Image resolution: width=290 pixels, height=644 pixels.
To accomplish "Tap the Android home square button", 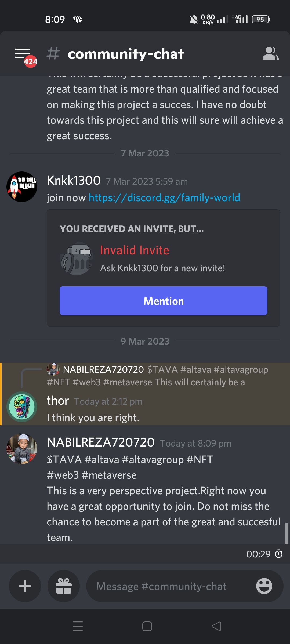I will click(x=147, y=626).
